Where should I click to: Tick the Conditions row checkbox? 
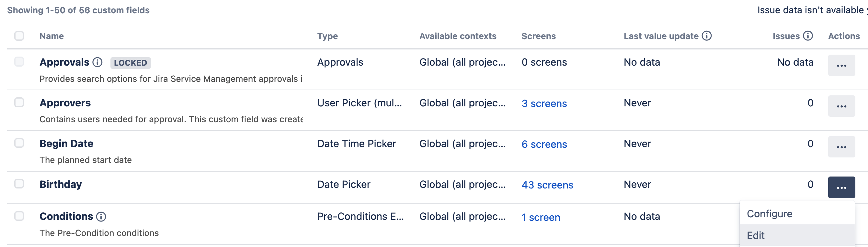(19, 216)
